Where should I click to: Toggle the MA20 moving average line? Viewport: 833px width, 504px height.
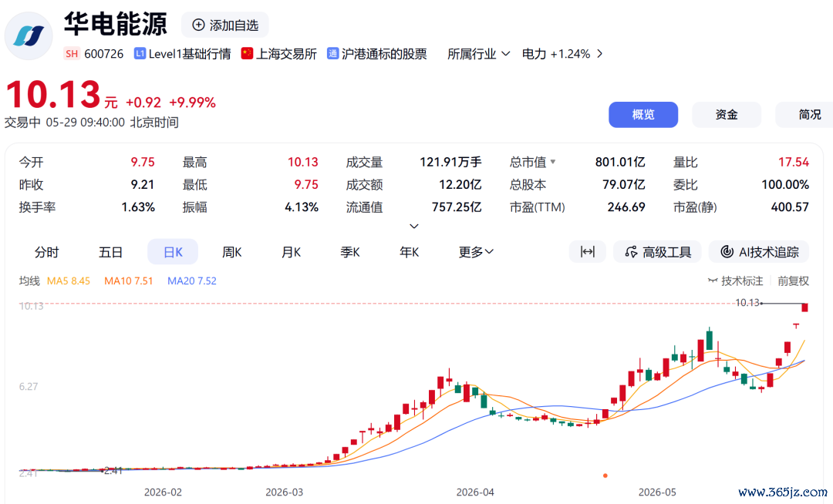coord(192,281)
